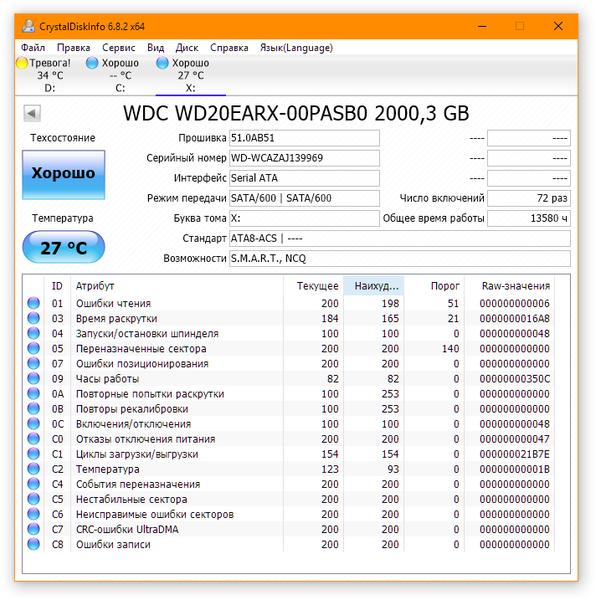
Task: Click the Техсостояние label
Action: [x=63, y=138]
